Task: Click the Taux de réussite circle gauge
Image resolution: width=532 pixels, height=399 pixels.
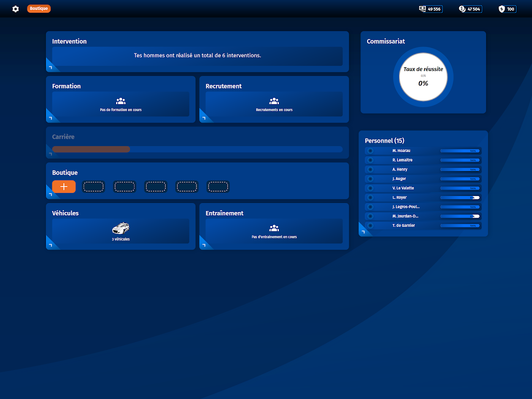Action: pyautogui.click(x=423, y=77)
